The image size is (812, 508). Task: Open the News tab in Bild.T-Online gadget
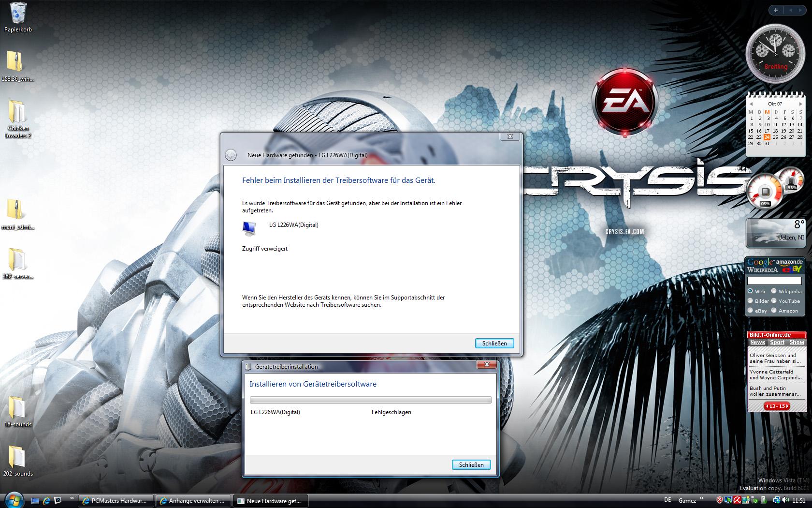point(757,342)
